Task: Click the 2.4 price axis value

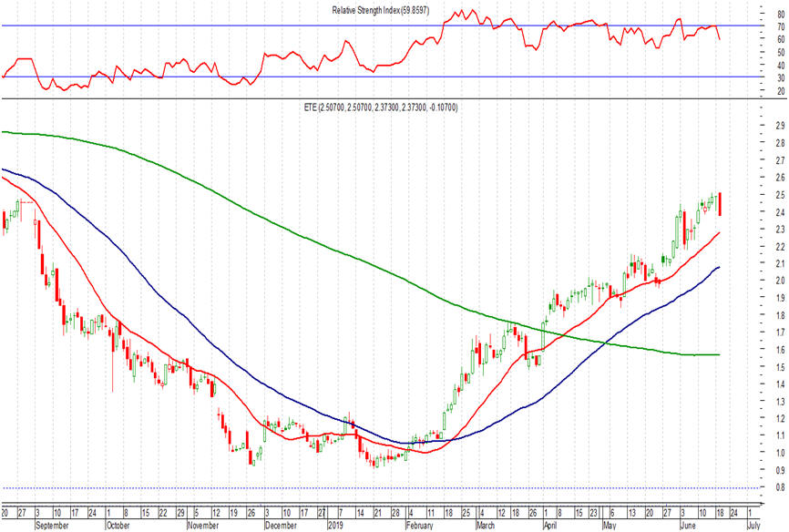Action: [x=780, y=212]
